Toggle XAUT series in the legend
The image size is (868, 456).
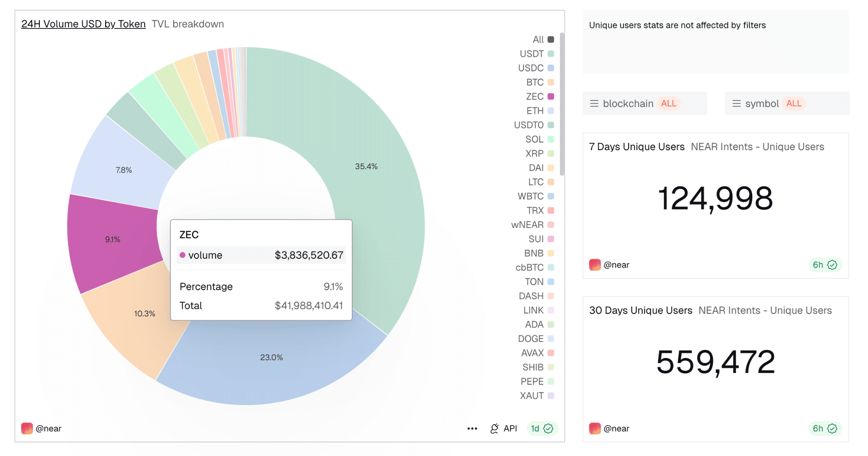tap(537, 396)
